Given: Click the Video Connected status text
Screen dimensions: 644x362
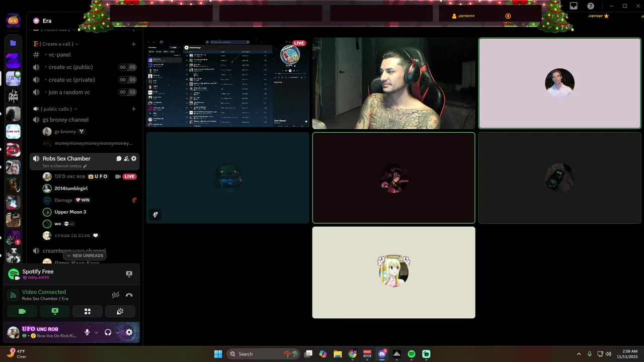Looking at the screenshot, I should coord(44,292).
